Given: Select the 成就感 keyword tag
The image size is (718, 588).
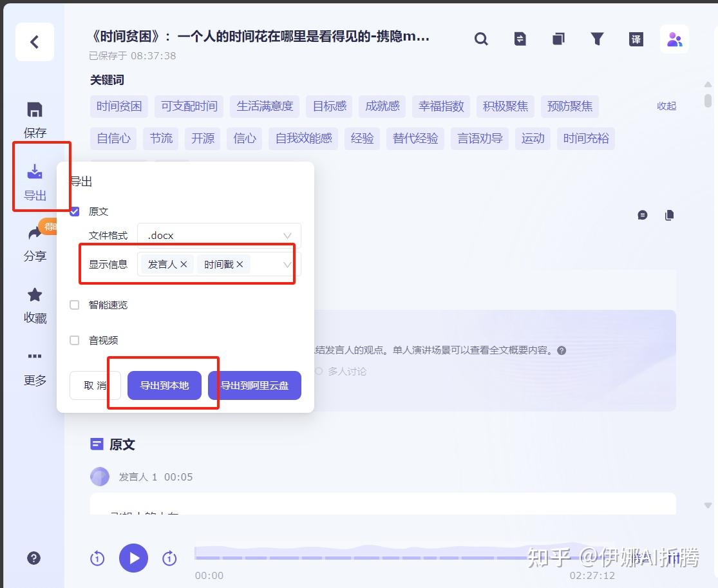Looking at the screenshot, I should click(x=382, y=106).
